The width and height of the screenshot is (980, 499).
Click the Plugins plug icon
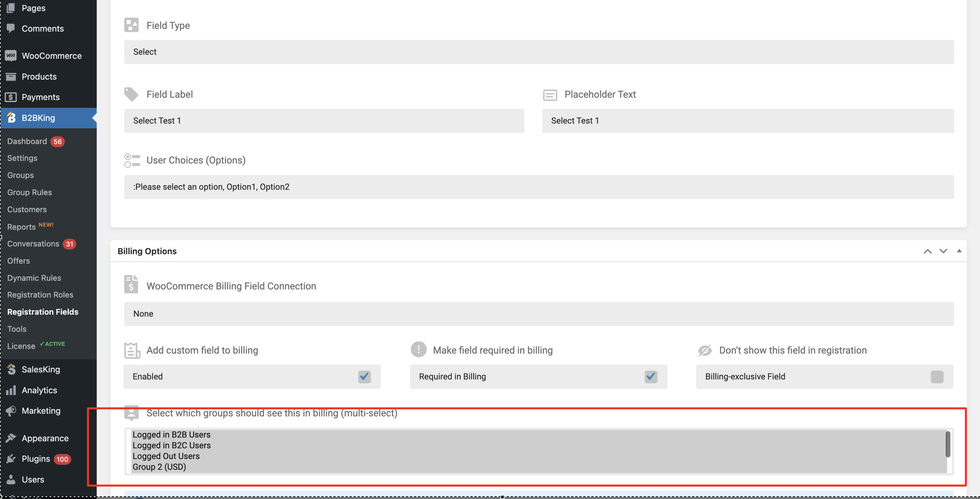click(x=11, y=458)
